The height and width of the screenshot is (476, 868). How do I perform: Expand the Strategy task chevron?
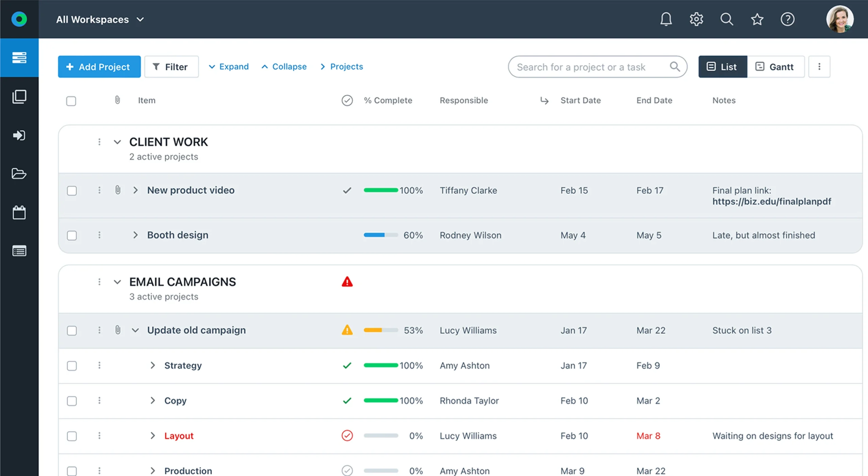(x=153, y=365)
